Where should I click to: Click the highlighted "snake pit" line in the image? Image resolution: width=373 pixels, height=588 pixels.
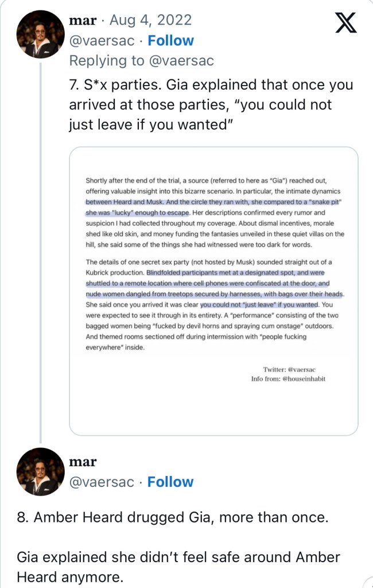(210, 203)
